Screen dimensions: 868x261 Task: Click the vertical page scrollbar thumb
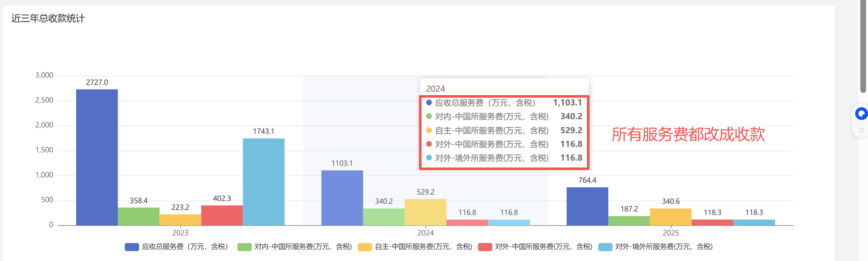pyautogui.click(x=863, y=47)
